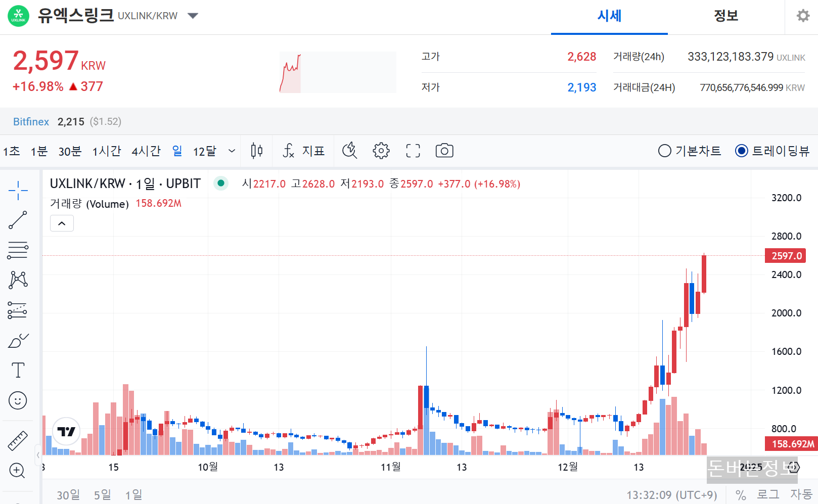Click the Bitfinex exchange link
818x504 pixels.
(31, 121)
